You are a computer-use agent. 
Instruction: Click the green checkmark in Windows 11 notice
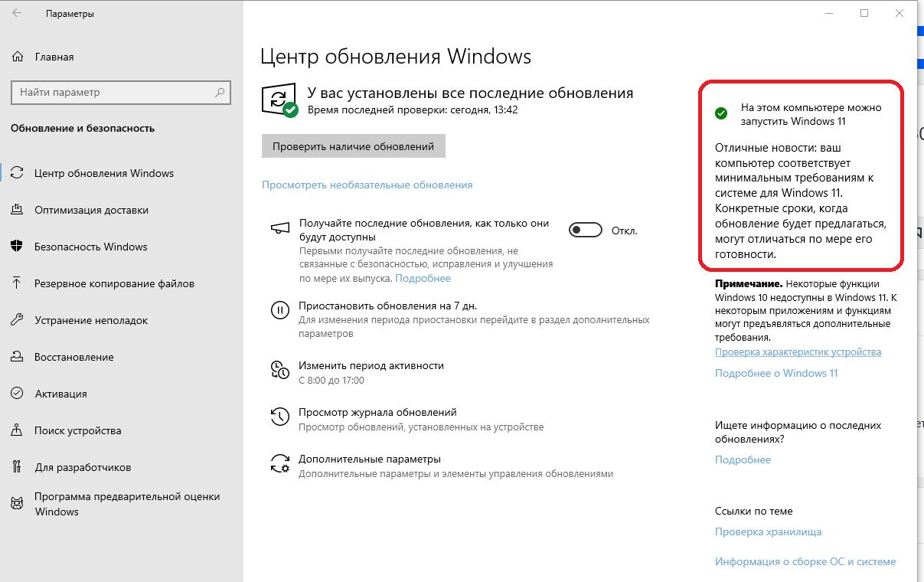[720, 113]
